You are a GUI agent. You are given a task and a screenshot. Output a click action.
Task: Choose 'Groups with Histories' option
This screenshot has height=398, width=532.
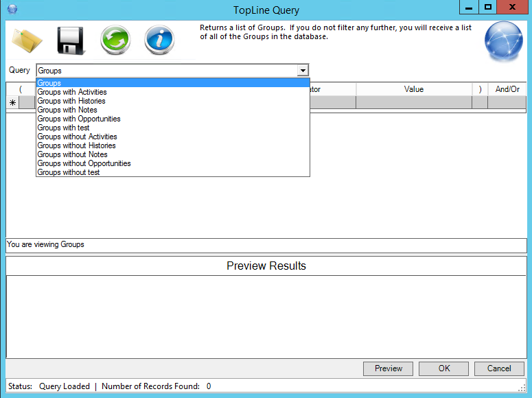(x=173, y=101)
